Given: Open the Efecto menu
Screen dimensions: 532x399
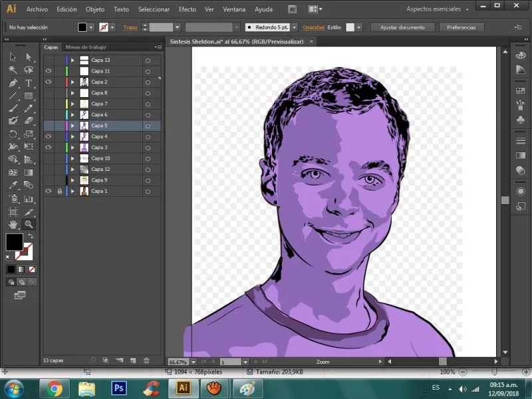Looking at the screenshot, I should pyautogui.click(x=187, y=9).
